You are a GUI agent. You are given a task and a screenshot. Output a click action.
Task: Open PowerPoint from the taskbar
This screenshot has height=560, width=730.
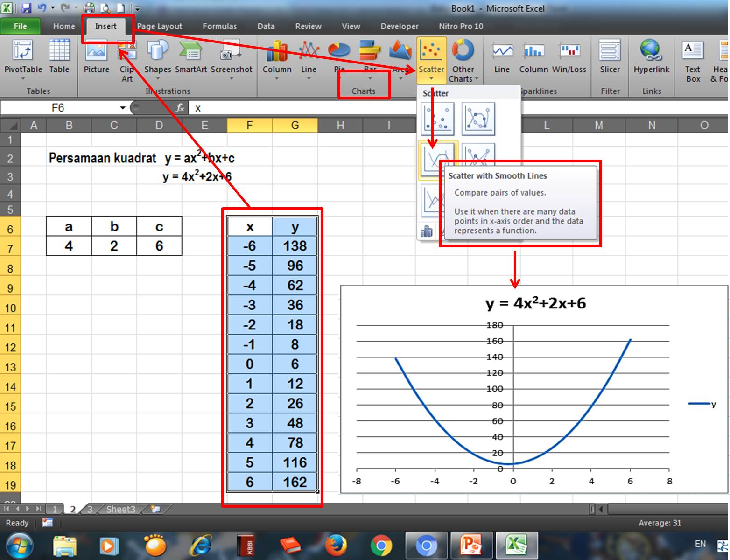(x=471, y=545)
